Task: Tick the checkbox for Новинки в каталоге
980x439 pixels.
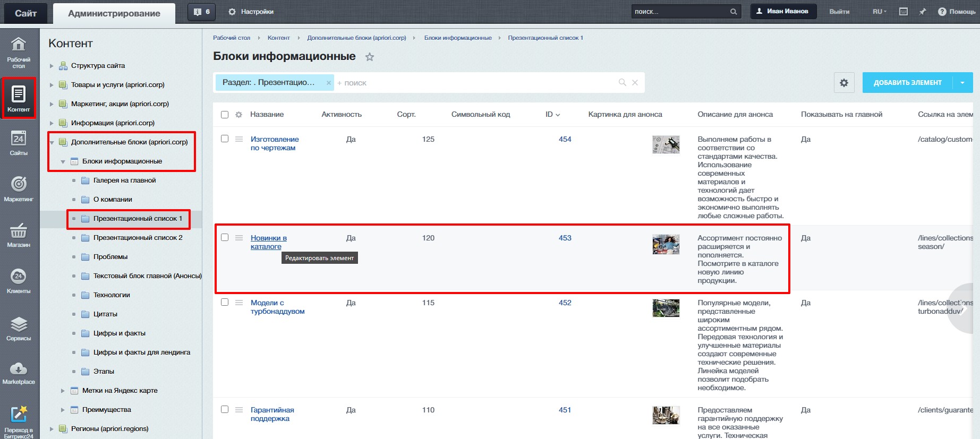Action: click(x=225, y=238)
